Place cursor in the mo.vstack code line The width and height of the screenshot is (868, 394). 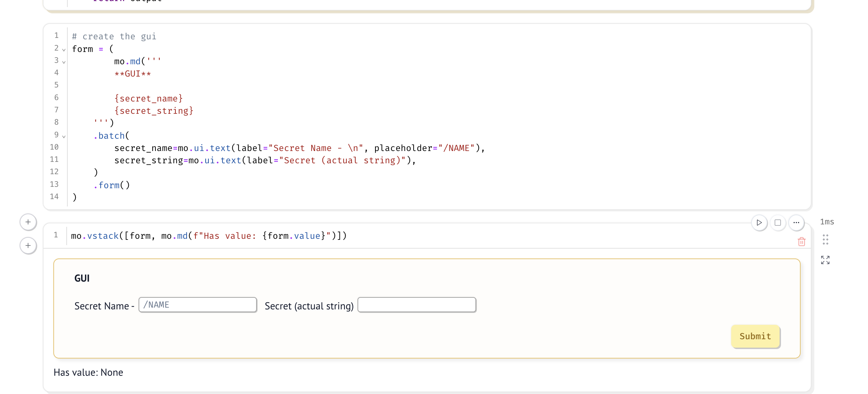point(209,236)
